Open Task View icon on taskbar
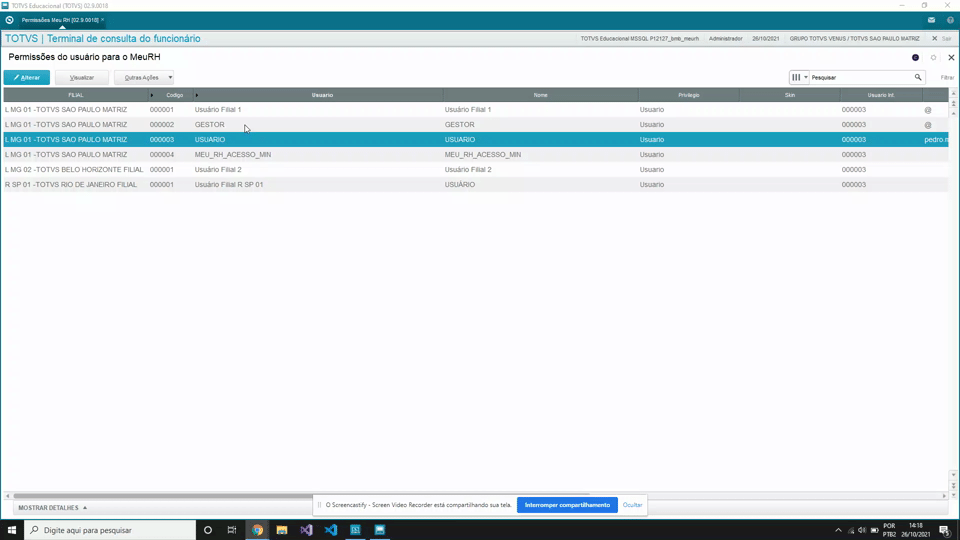Viewport: 960px width, 540px height. (x=231, y=530)
